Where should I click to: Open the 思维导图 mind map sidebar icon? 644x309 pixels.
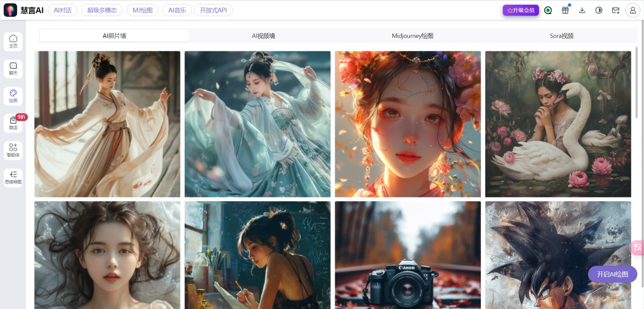pos(13,177)
